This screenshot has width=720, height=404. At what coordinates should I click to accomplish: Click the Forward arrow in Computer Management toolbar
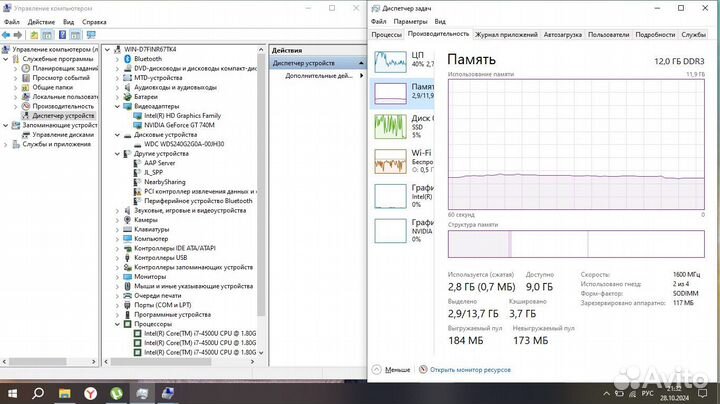pyautogui.click(x=18, y=35)
